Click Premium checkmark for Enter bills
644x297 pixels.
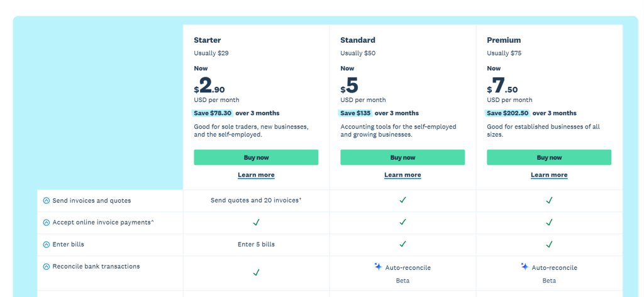(x=549, y=244)
